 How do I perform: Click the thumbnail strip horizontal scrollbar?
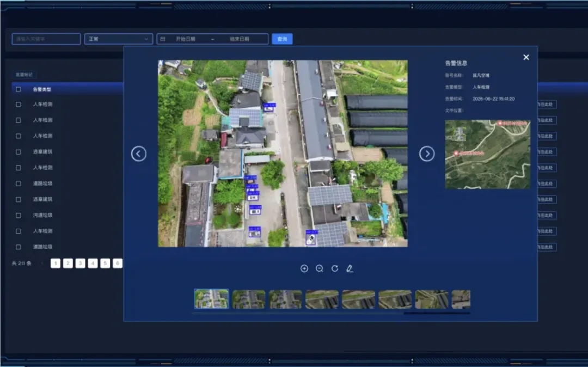click(437, 313)
